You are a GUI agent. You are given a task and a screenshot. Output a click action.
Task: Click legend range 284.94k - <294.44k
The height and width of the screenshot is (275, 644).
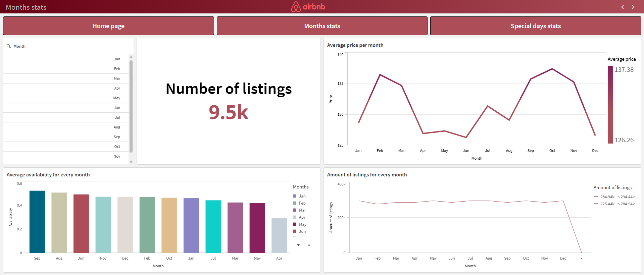coord(614,197)
